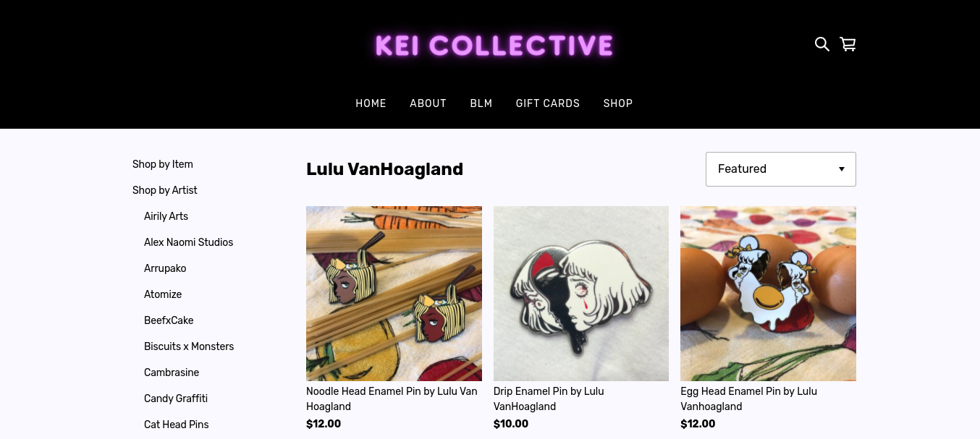Screen dimensions: 980x439
Task: Click the Kei Collective neon logo
Action: 494,46
